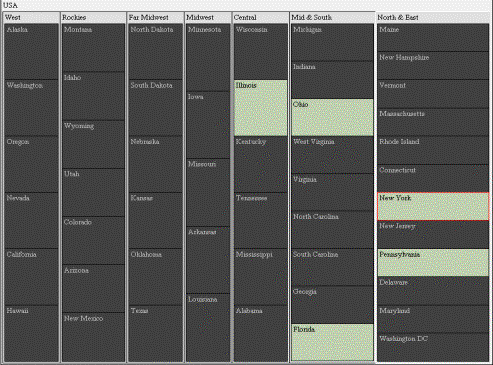Viewport: 493px width, 365px height.
Task: Select the Rockies column header
Action: click(93, 17)
